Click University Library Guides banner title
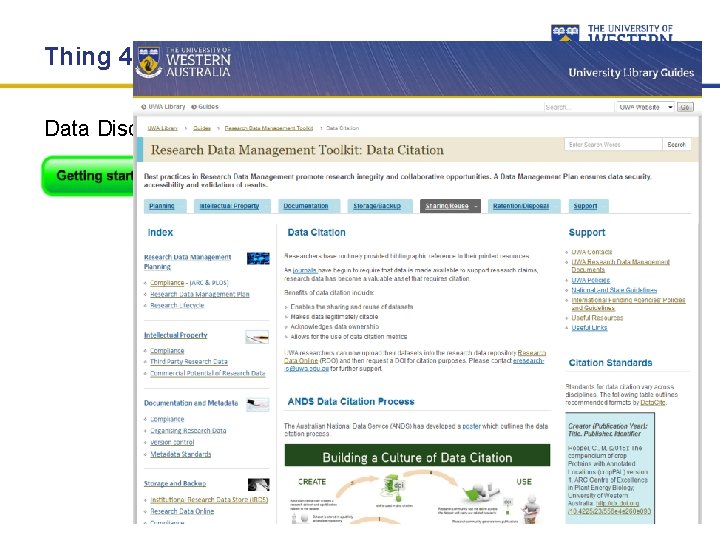This screenshot has width=720, height=540. 631,73
